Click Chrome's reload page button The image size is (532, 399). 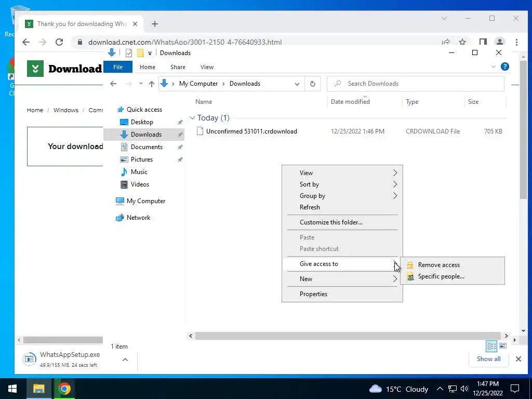tap(59, 42)
